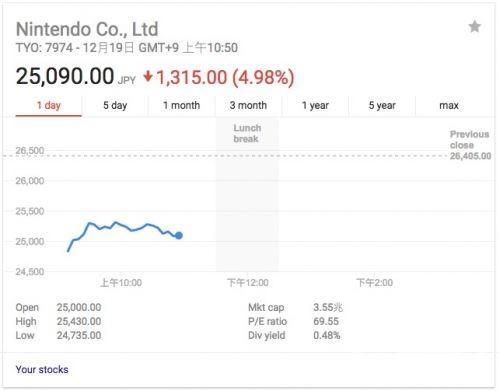Switch to the 5 day chart tab
Image resolution: width=500 pixels, height=391 pixels.
[x=115, y=106]
